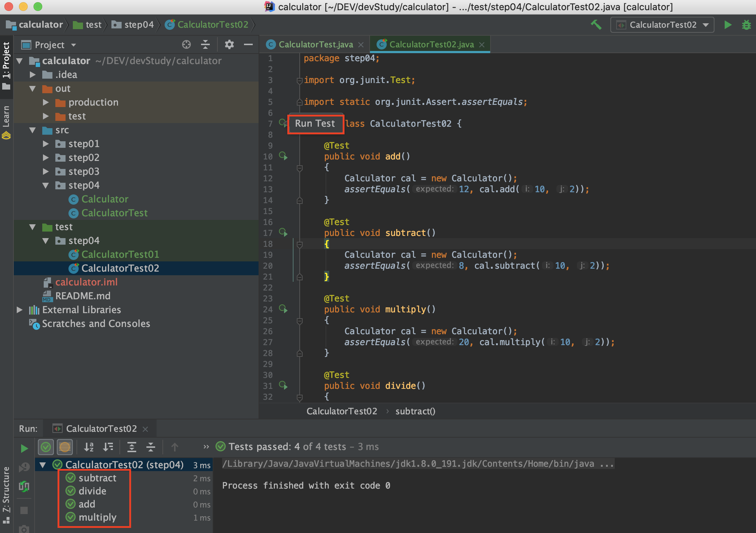Open the Project view selector dropdown
The image size is (756, 533).
[x=49, y=45]
